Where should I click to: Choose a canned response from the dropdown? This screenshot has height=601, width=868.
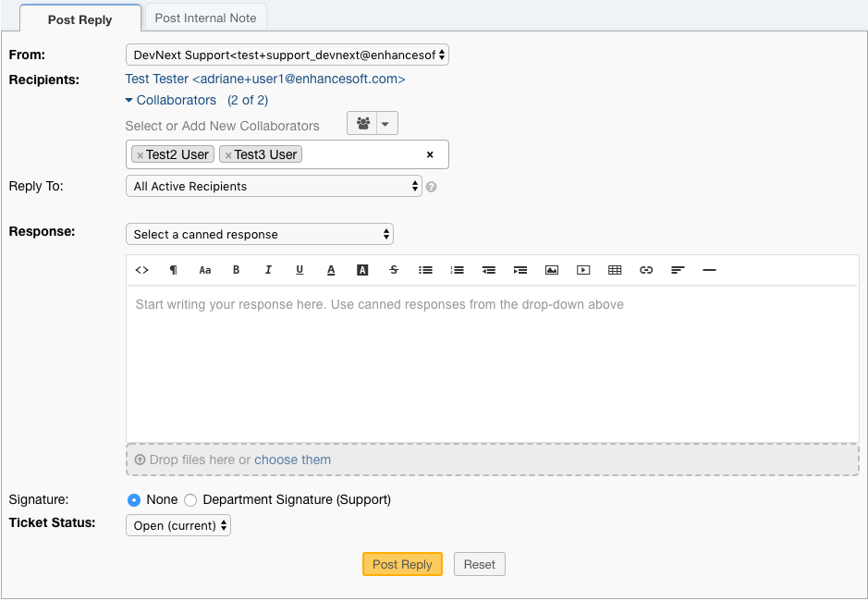(259, 234)
